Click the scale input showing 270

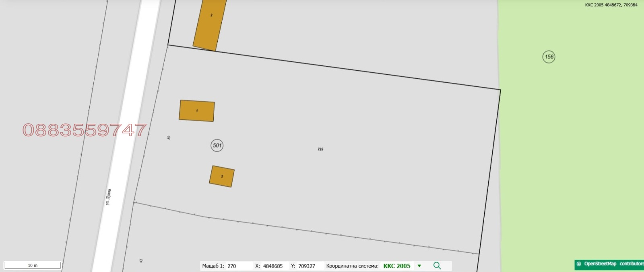[237, 266]
